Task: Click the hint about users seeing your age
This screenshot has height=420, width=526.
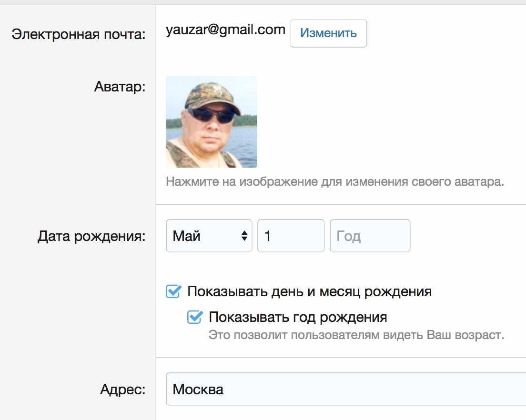Action: pos(356,335)
